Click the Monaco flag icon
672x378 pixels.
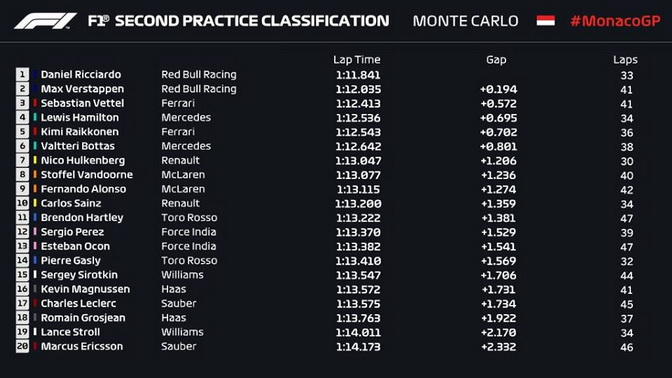tap(546, 21)
